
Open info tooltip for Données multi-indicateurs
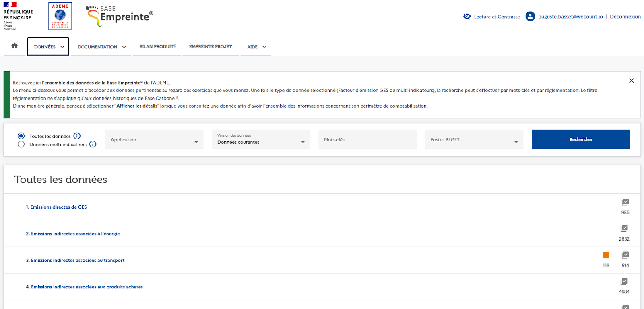click(x=93, y=144)
